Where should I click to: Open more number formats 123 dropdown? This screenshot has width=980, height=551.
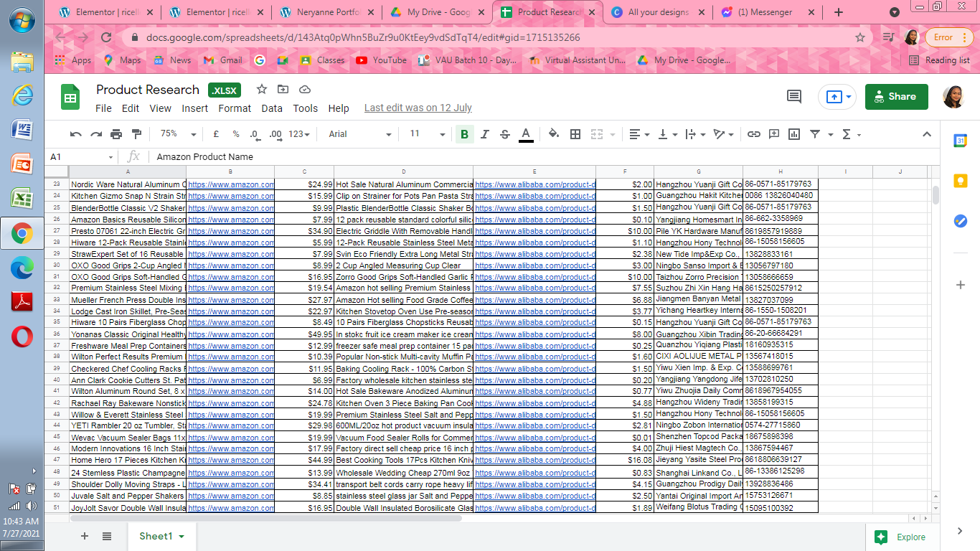coord(299,134)
